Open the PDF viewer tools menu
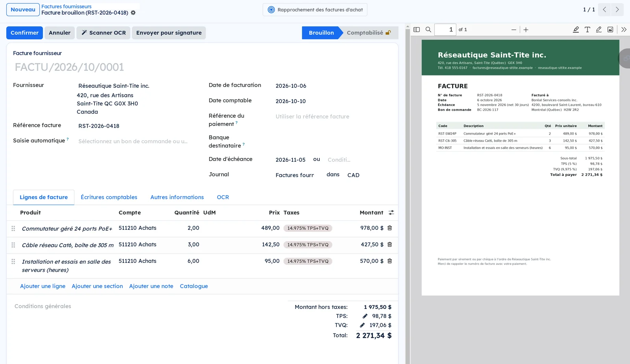The width and height of the screenshot is (630, 364). pyautogui.click(x=624, y=30)
